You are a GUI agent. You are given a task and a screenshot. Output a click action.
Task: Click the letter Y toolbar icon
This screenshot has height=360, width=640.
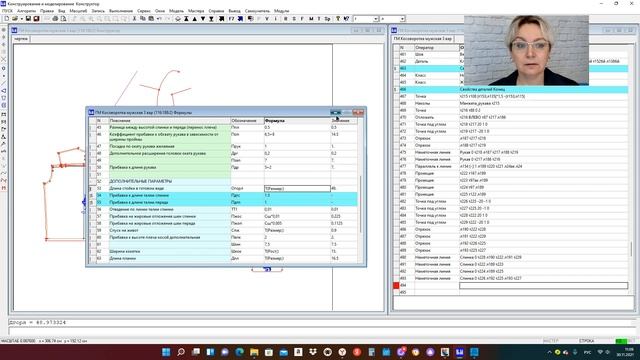(267, 19)
